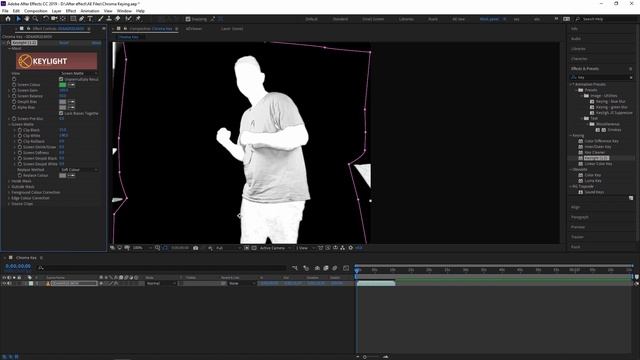Screen dimensions: 640x360
Task: Open the View dropdown showing Screen Matte
Action: [x=79, y=73]
